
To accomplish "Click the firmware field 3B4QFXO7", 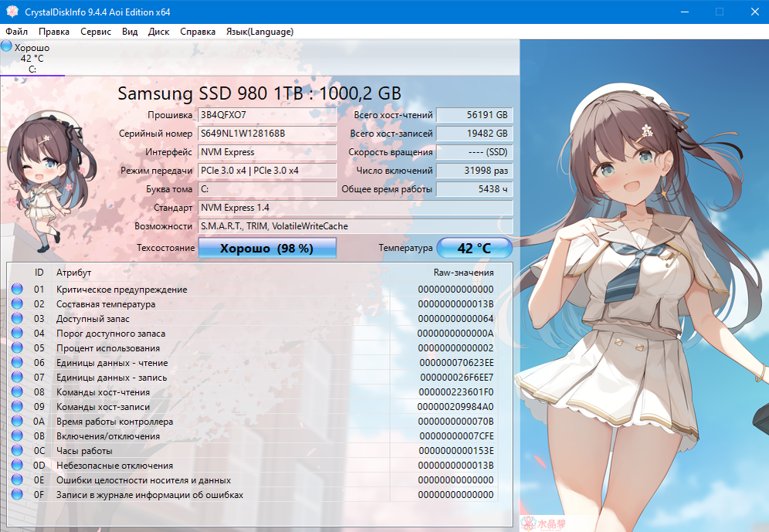I will [x=267, y=115].
